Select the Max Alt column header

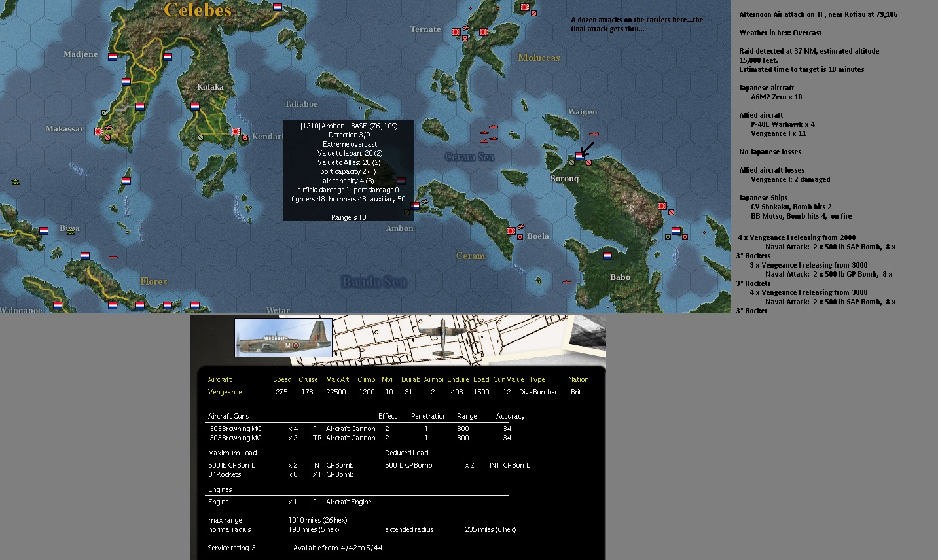[x=337, y=379]
